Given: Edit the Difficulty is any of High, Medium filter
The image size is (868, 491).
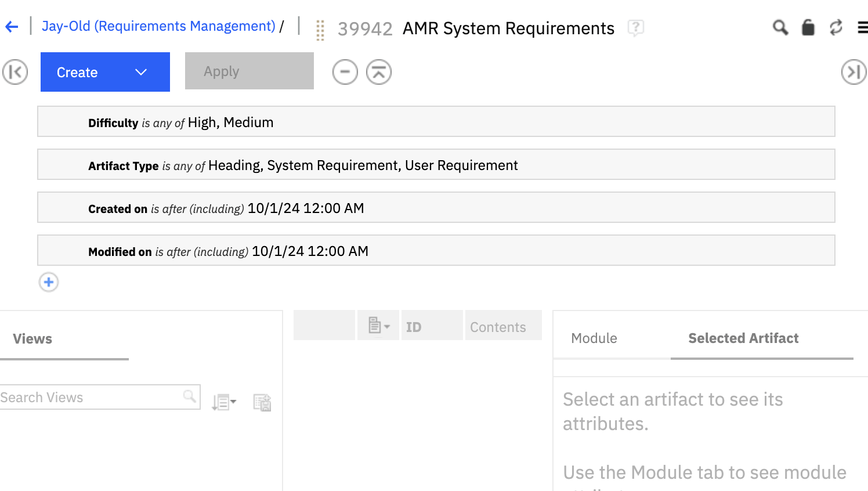Looking at the screenshot, I should click(x=436, y=121).
